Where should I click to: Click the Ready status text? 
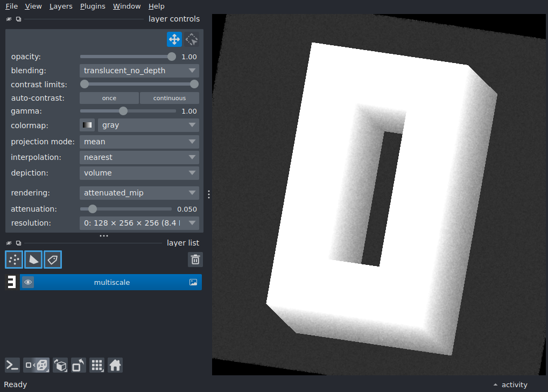[x=16, y=384]
